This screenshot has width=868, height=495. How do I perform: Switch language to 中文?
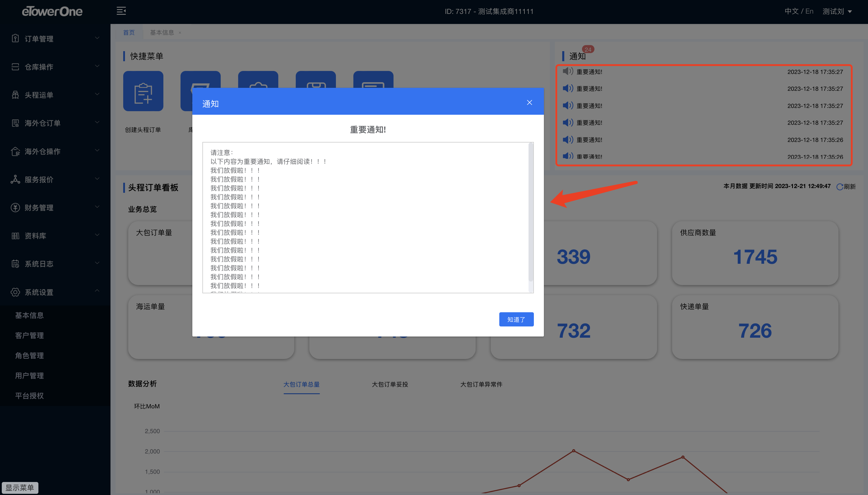point(791,11)
